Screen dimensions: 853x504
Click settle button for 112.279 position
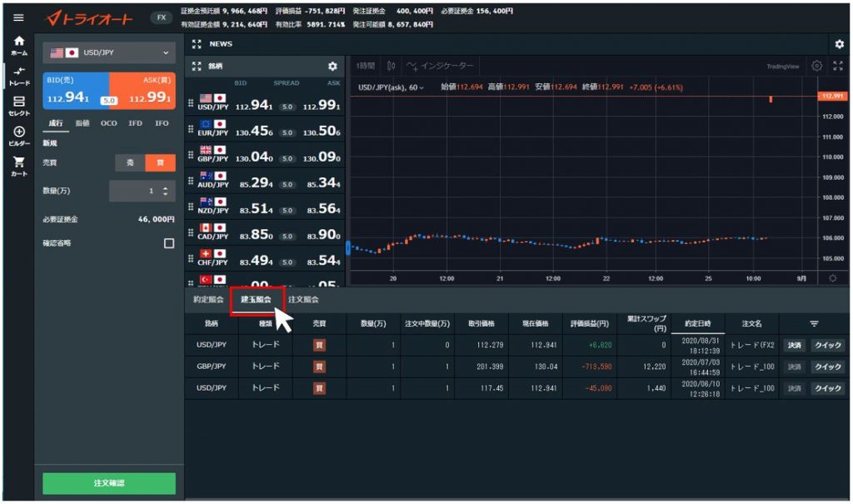click(x=795, y=345)
